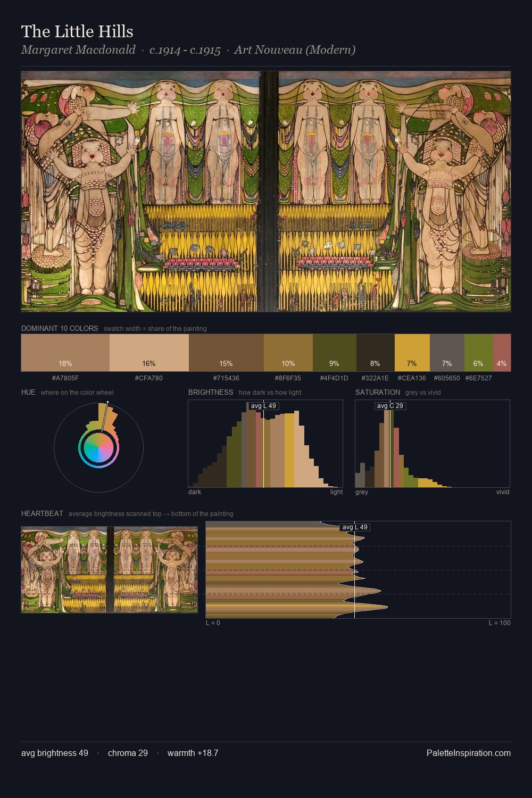Image resolution: width=532 pixels, height=798 pixels.
Task: Click the hex label #A7805F
Action: pyautogui.click(x=65, y=378)
